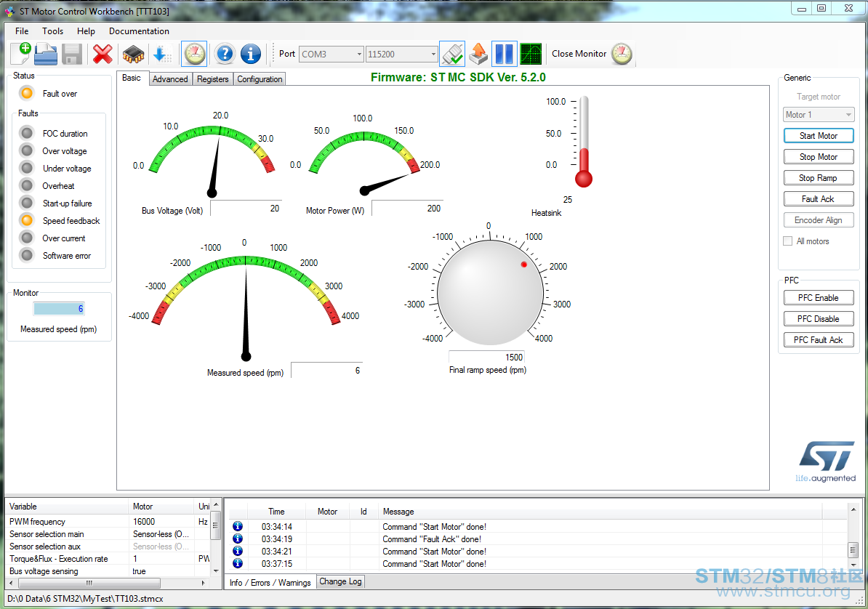The height and width of the screenshot is (609, 868).
Task: Select Info / Errors / Warnings tab
Action: (270, 582)
